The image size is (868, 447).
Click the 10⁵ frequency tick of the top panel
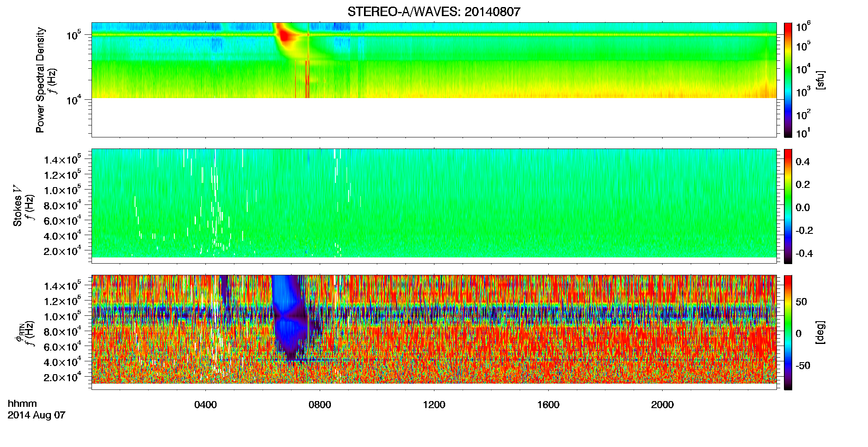click(x=74, y=36)
